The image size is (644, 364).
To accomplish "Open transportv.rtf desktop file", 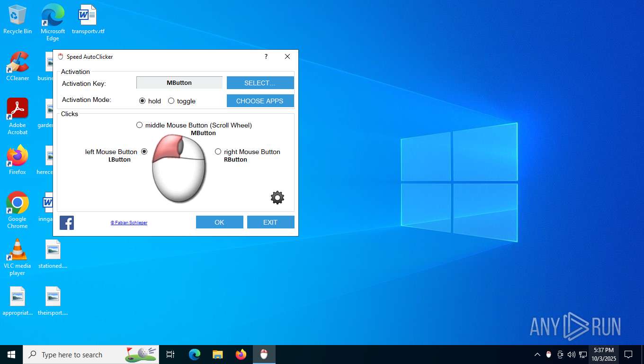I will pos(88,19).
